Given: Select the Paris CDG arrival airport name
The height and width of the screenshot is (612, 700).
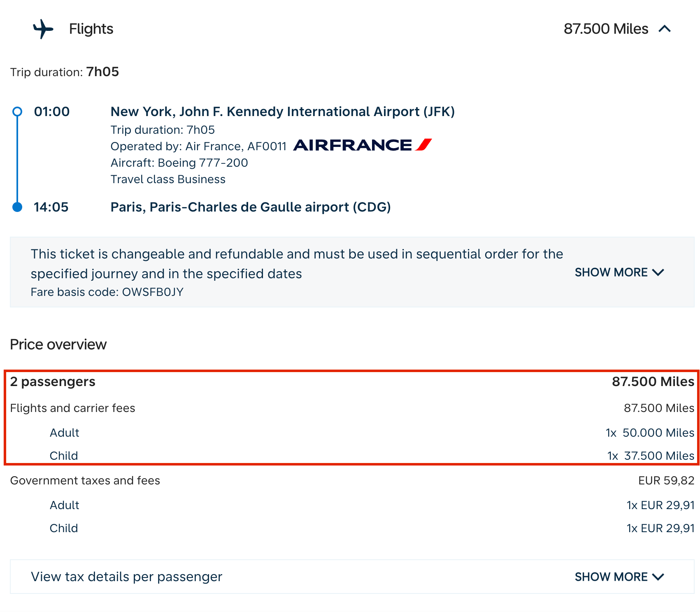Looking at the screenshot, I should click(250, 207).
